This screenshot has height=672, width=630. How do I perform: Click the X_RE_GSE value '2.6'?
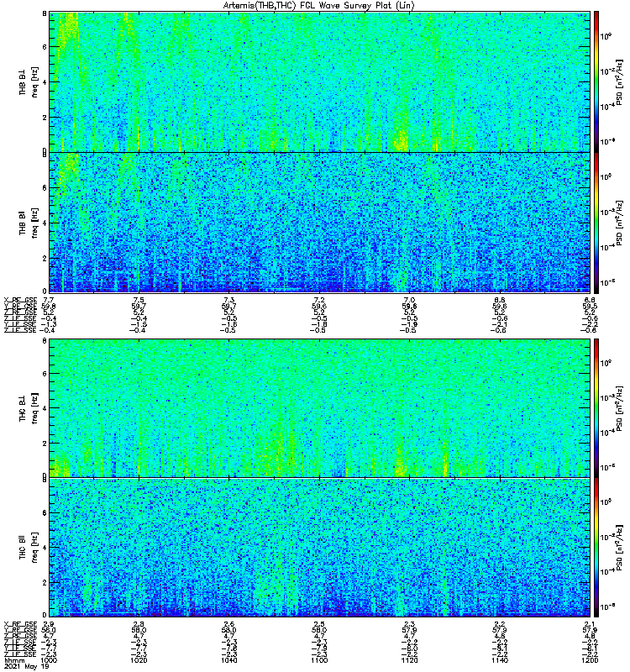tap(229, 624)
